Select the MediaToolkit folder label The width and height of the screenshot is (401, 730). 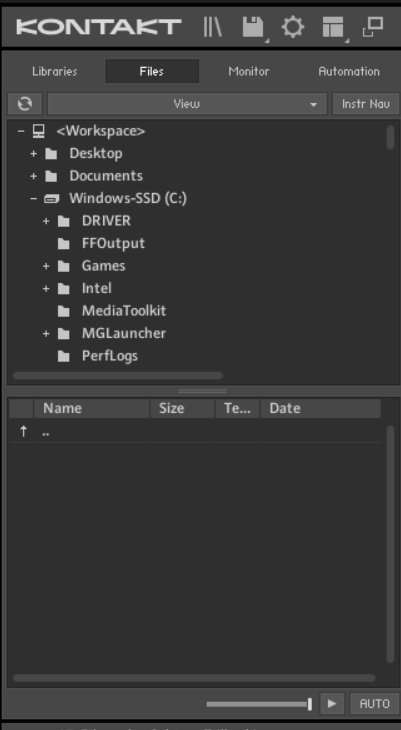click(124, 311)
